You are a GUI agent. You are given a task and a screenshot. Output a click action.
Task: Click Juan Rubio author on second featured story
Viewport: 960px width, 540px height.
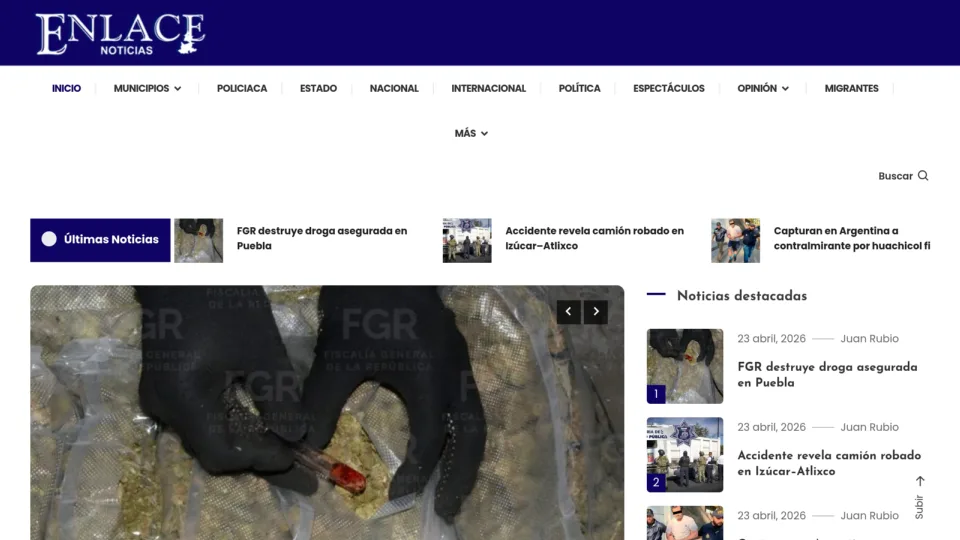(869, 427)
